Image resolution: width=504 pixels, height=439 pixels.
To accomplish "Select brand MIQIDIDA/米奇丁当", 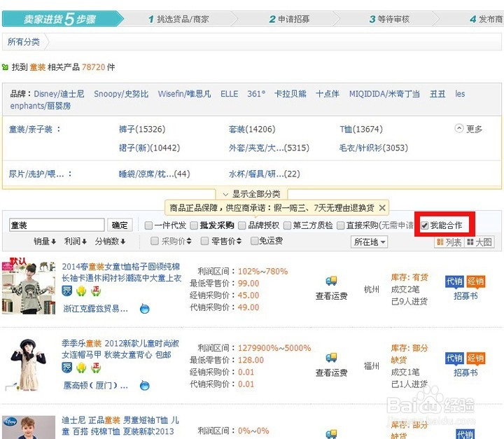I will [384, 94].
